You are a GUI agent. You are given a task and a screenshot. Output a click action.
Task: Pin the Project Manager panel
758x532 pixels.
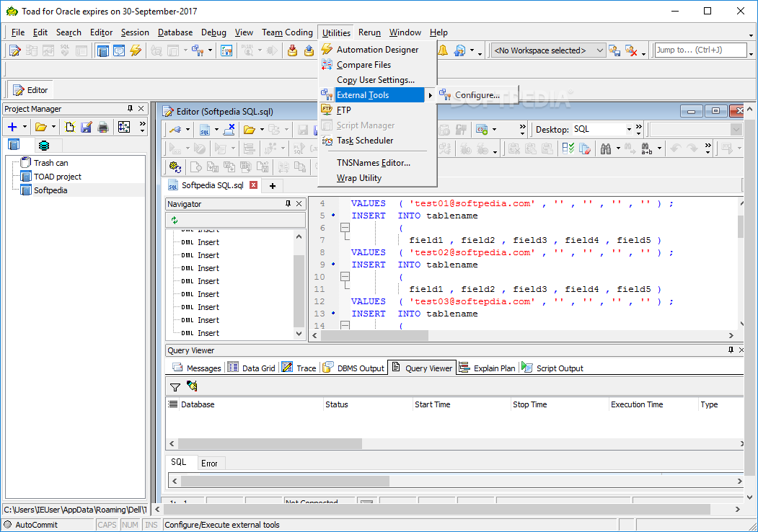click(x=130, y=109)
